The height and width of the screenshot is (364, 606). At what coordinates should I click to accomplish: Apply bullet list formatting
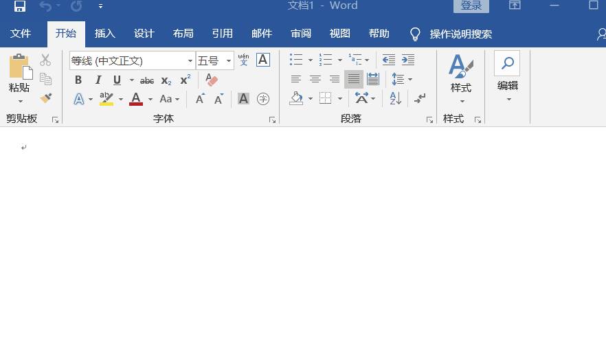(296, 60)
